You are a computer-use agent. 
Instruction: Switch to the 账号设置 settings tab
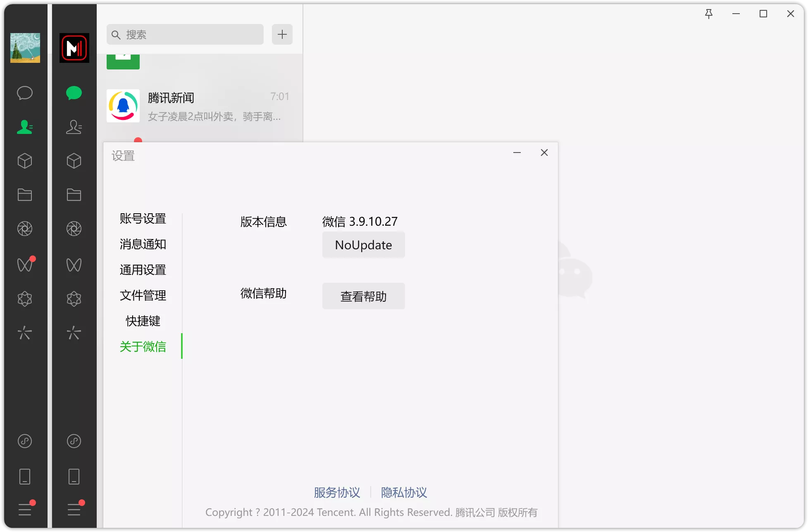(143, 218)
